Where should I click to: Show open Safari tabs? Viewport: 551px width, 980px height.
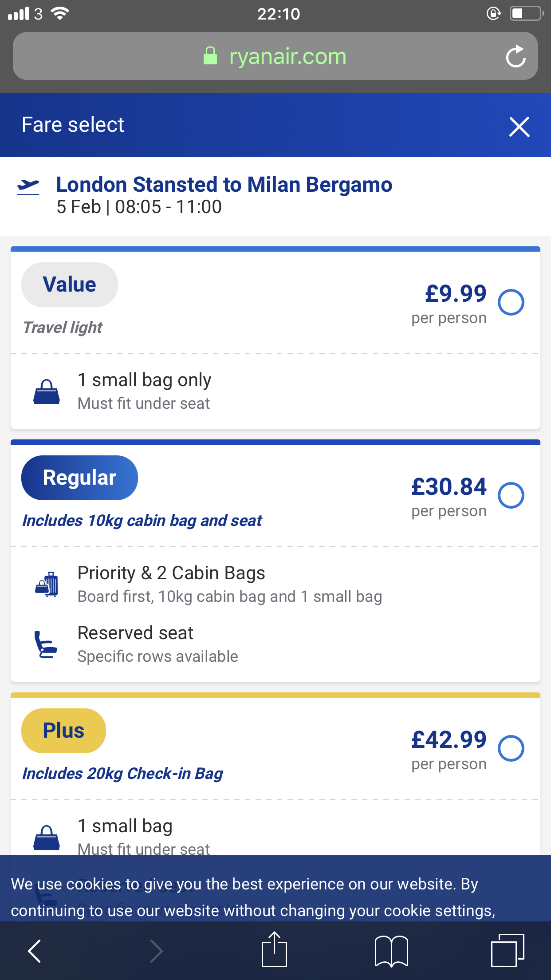(508, 951)
